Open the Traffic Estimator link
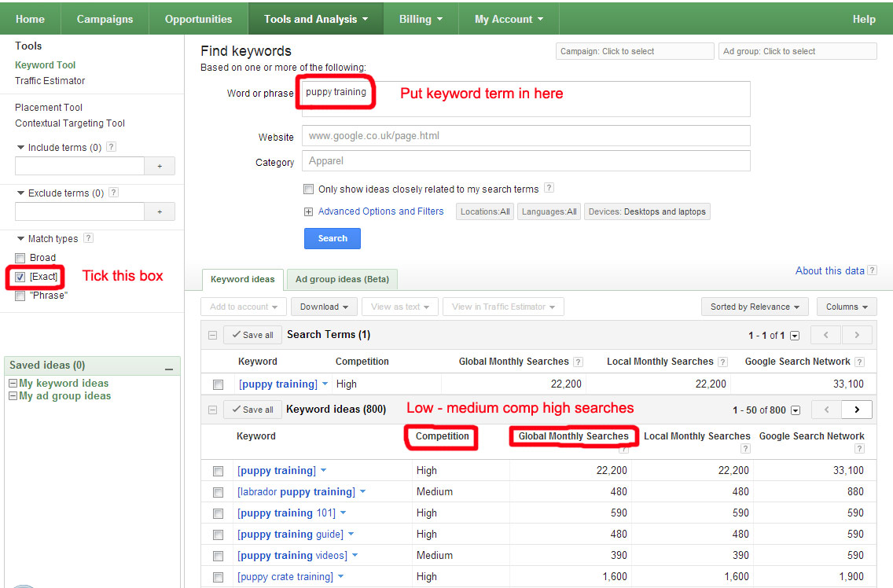The width and height of the screenshot is (893, 588). pyautogui.click(x=50, y=81)
